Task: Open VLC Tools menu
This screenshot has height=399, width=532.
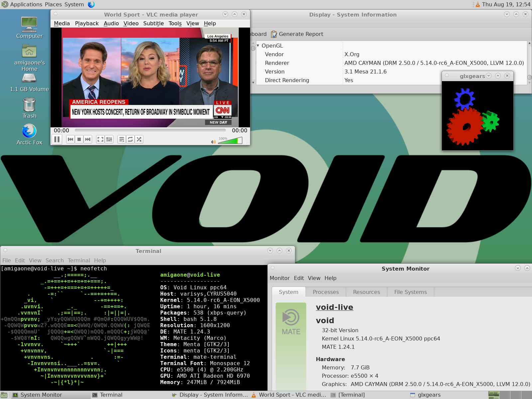Action: [175, 23]
